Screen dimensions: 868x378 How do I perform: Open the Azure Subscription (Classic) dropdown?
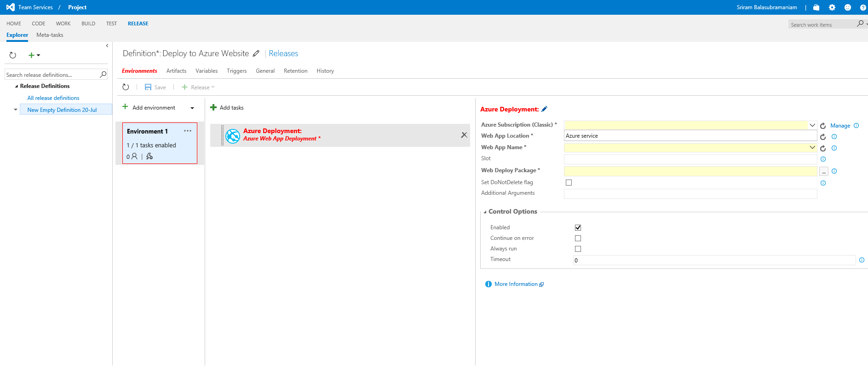tap(812, 125)
